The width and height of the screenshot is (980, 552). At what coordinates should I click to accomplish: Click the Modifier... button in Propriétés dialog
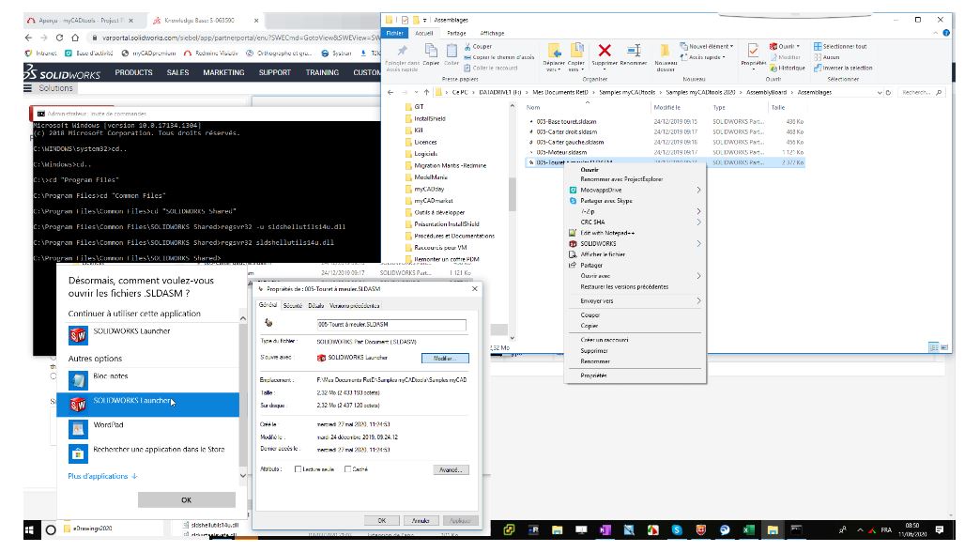coord(445,359)
